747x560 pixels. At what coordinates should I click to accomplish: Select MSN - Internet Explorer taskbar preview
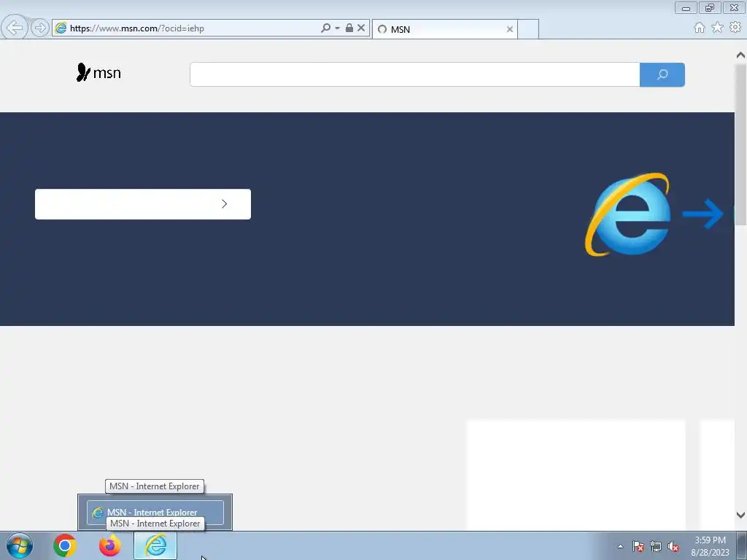pos(155,513)
